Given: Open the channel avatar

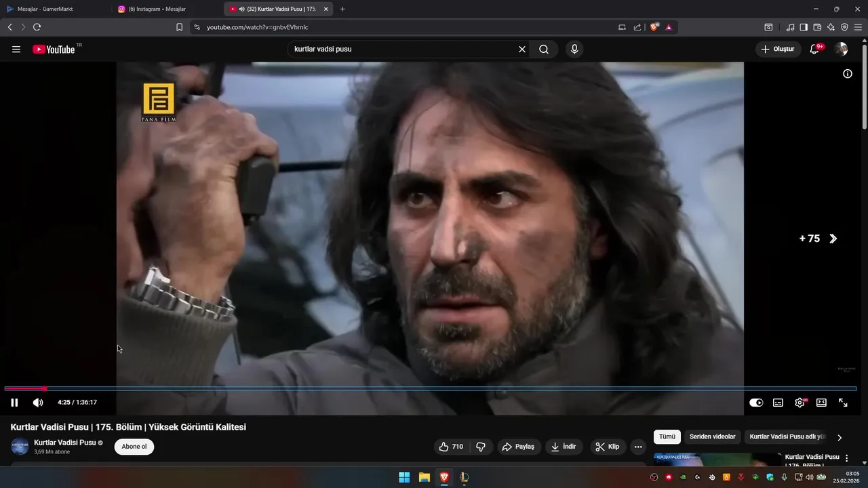Looking at the screenshot, I should [20, 447].
